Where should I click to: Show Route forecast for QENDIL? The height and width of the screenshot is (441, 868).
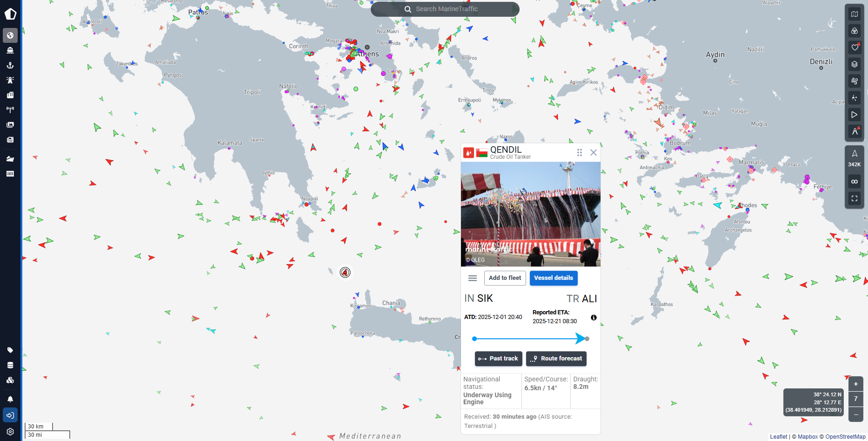(556, 359)
